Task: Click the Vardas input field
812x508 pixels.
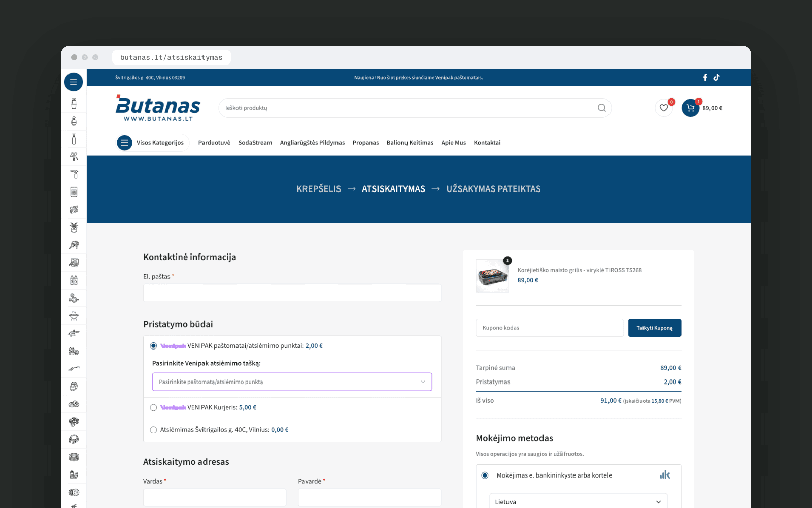Action: 215,497
